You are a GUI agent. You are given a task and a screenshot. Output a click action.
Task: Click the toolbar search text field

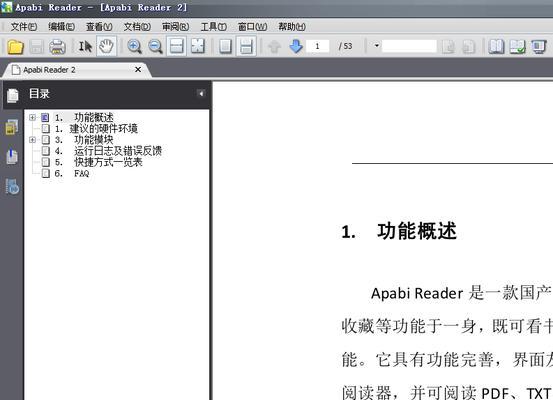click(x=409, y=46)
